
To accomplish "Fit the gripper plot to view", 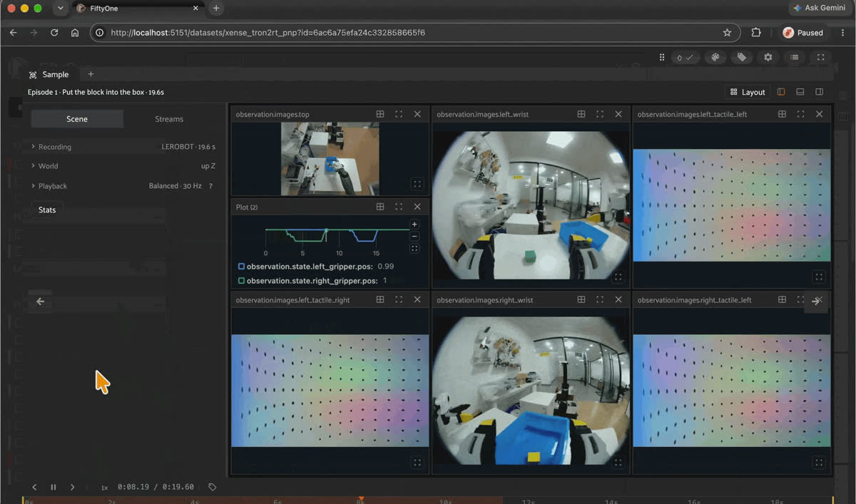I will pos(414,249).
